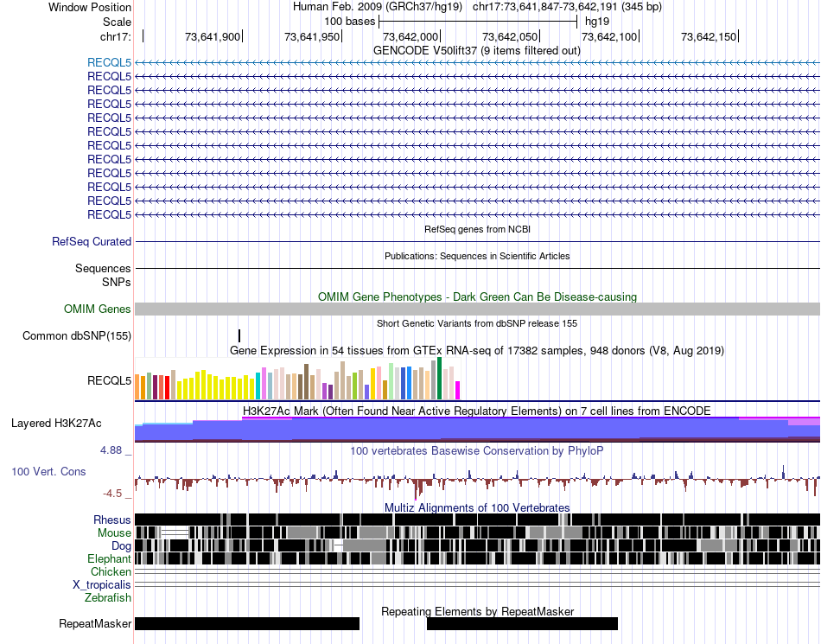Screen dimensions: 821x644
Task: Click the Common dbSNP(155) label
Action: [x=76, y=335]
